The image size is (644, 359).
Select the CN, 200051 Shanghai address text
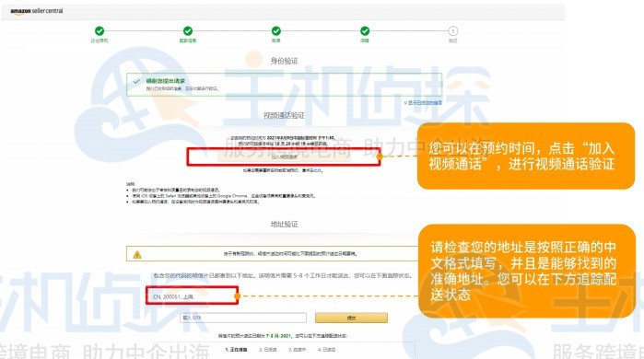click(x=173, y=296)
